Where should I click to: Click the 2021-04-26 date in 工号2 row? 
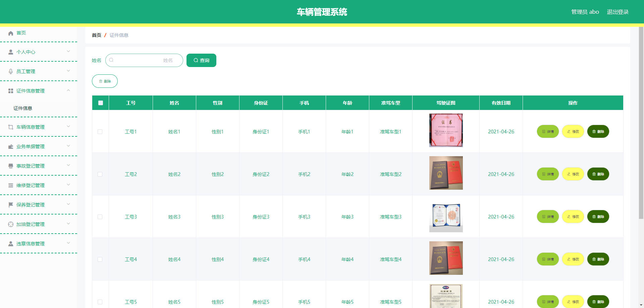tap(501, 174)
